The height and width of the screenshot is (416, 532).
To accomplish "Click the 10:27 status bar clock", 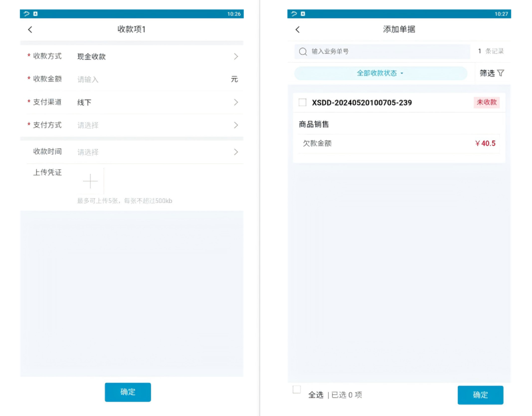I will (x=501, y=14).
